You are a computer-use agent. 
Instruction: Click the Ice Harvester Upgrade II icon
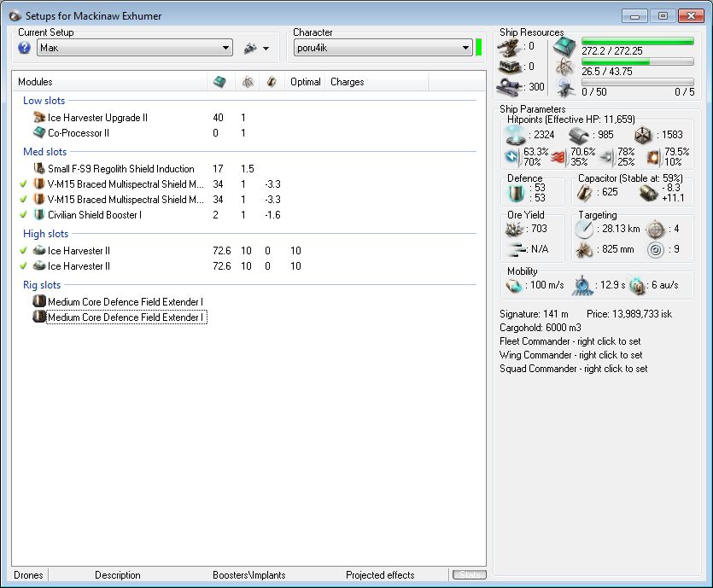click(x=39, y=117)
